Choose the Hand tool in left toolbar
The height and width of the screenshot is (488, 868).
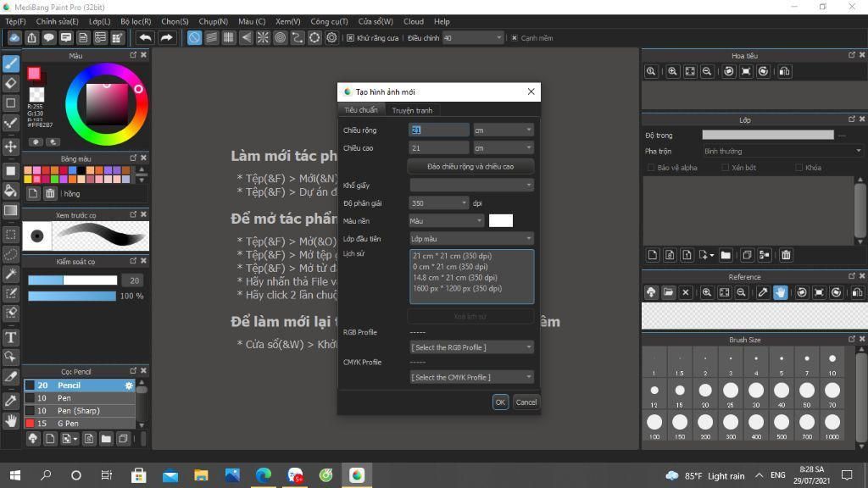click(10, 420)
